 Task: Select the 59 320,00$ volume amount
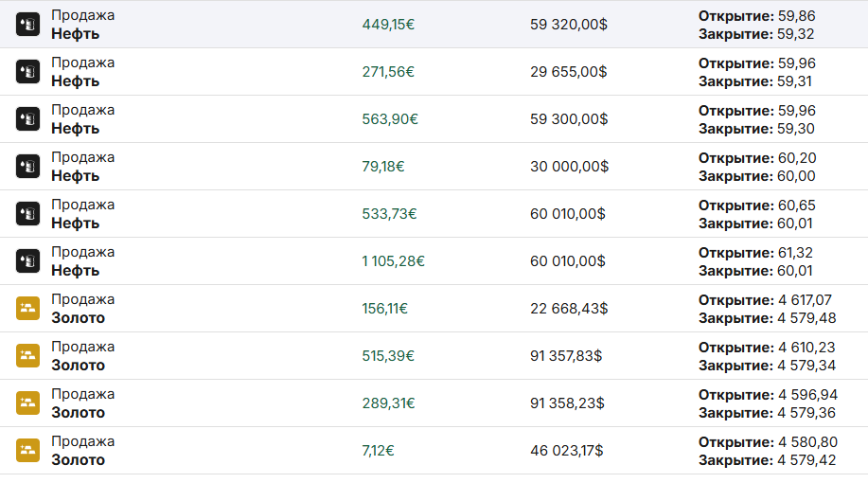coord(568,25)
